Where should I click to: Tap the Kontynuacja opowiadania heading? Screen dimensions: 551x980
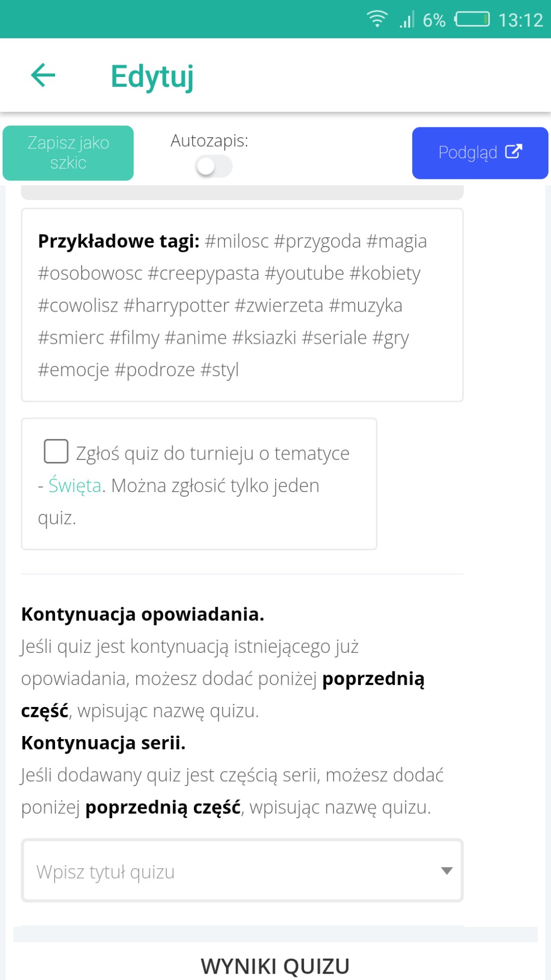142,614
